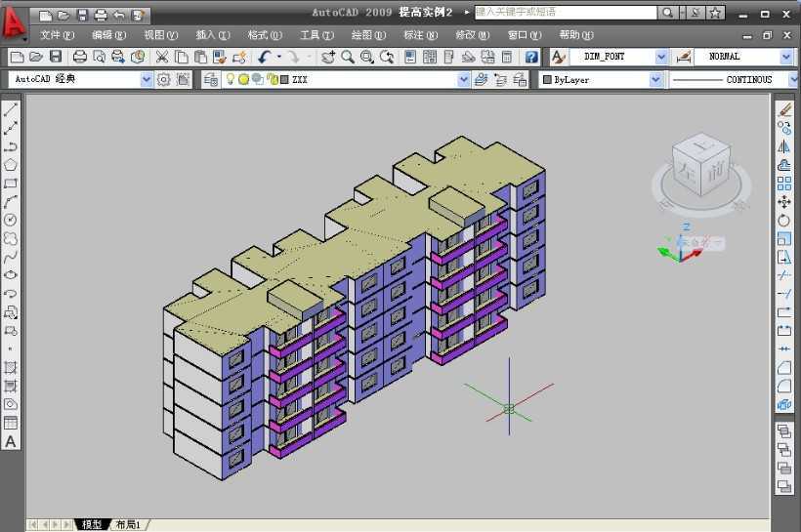Toggle the Tool Palettes window

[448, 57]
